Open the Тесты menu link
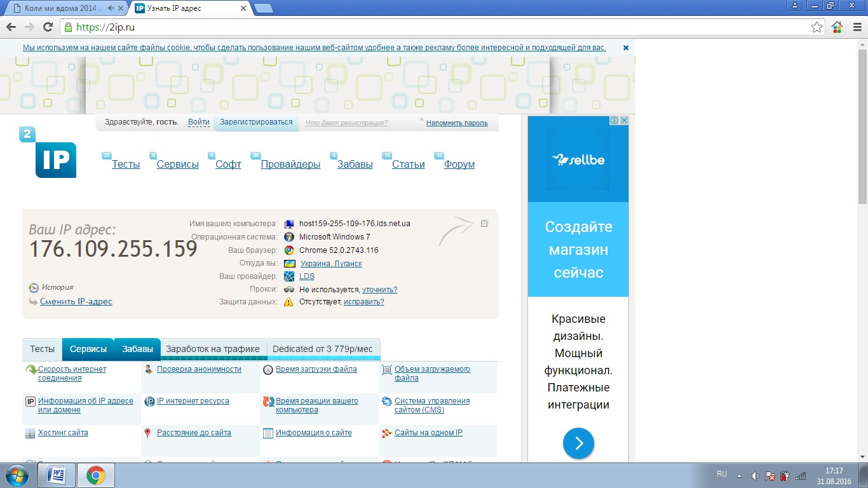868x488 pixels. (126, 164)
